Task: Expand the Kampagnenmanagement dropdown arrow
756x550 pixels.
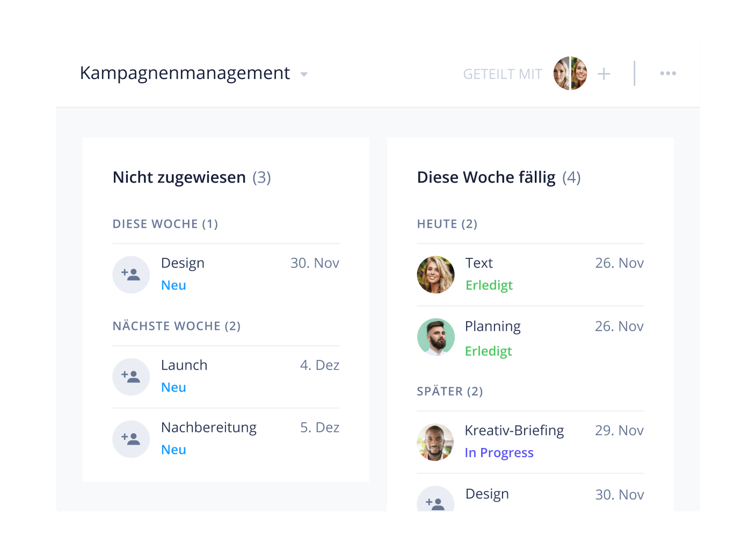Action: 304,75
